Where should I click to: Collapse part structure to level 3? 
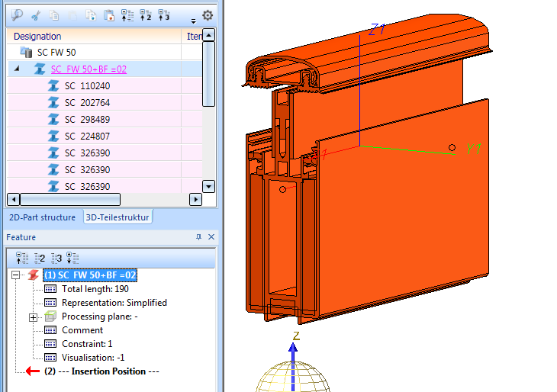[x=165, y=14]
